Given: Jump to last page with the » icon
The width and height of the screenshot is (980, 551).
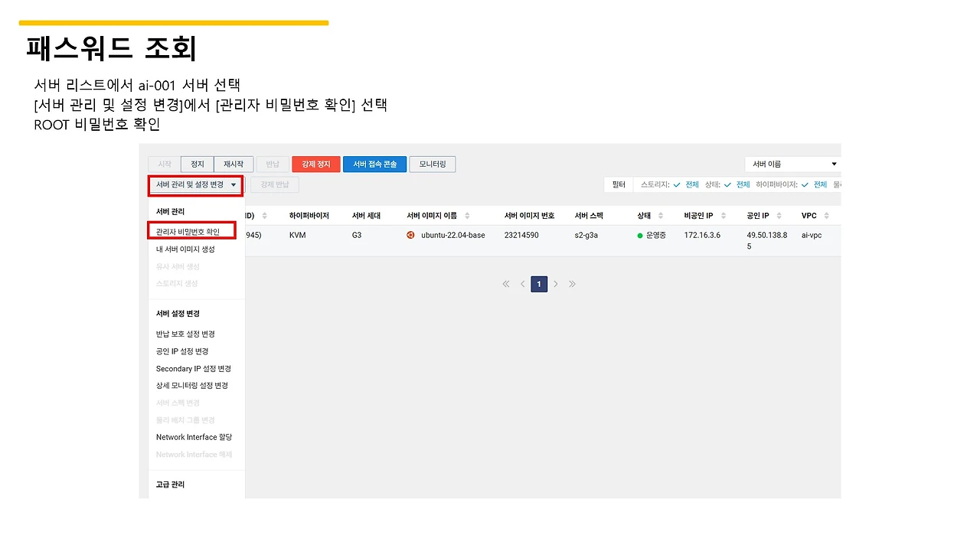Looking at the screenshot, I should coord(572,284).
